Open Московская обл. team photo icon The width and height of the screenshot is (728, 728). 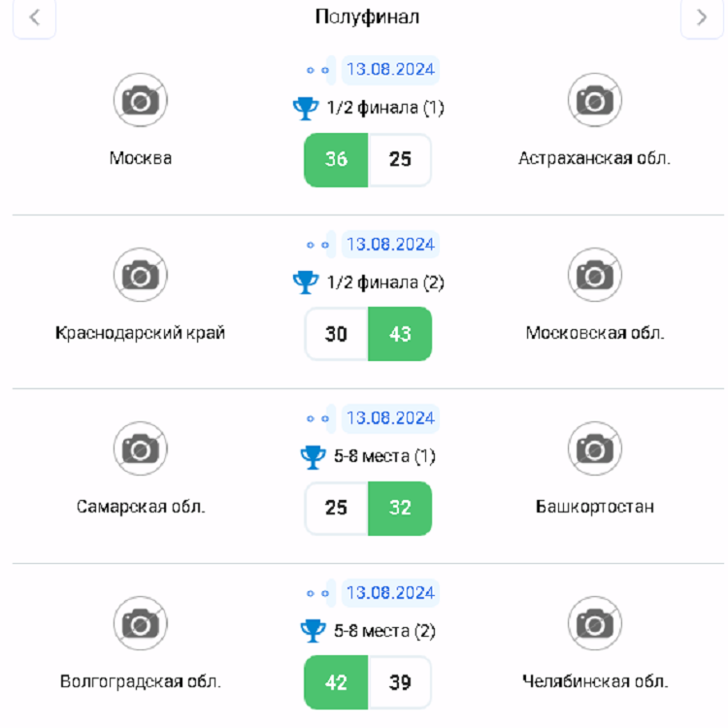pyautogui.click(x=594, y=275)
